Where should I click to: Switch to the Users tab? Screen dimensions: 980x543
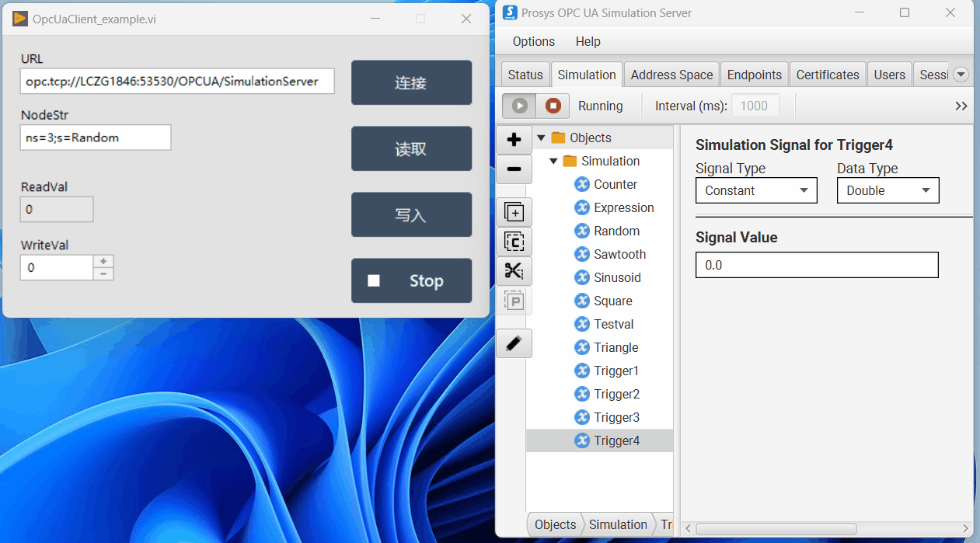(x=889, y=75)
